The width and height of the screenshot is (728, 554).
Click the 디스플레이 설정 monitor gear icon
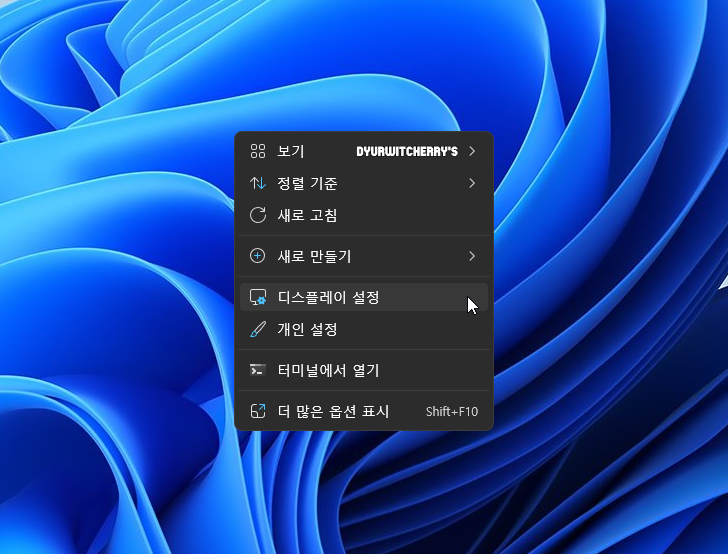[258, 297]
